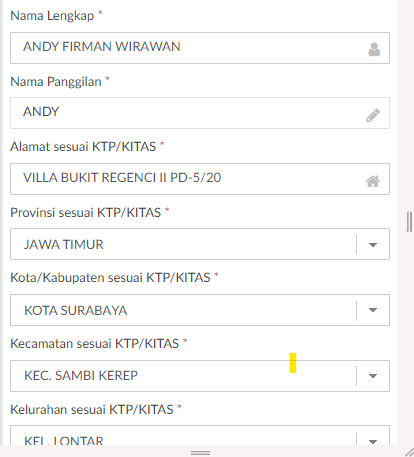Focus the VILLA BUKIT REGENCI address field
The image size is (414, 457).
point(200,179)
